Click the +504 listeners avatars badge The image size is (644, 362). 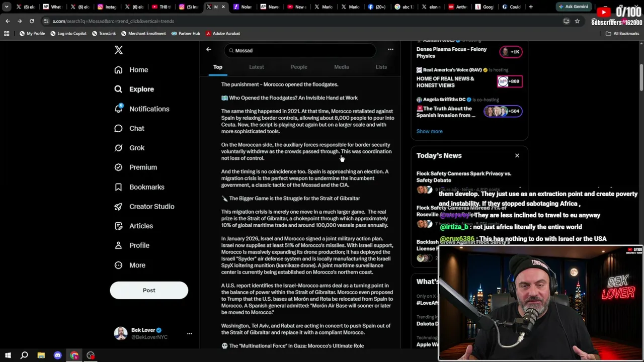tap(503, 111)
